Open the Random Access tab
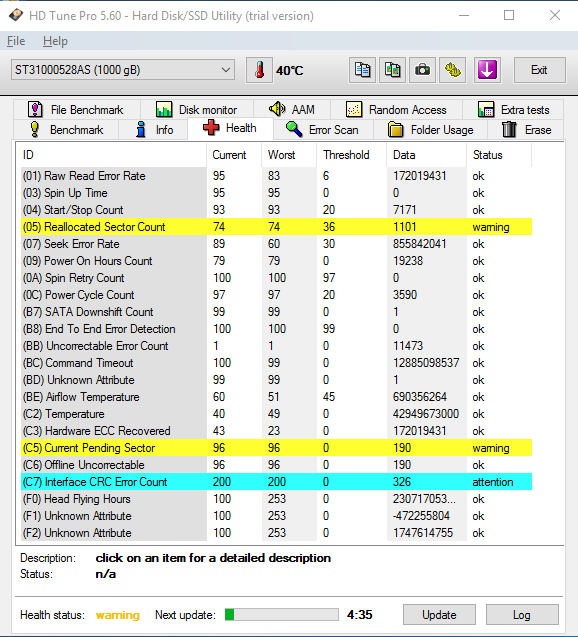 tap(396, 110)
